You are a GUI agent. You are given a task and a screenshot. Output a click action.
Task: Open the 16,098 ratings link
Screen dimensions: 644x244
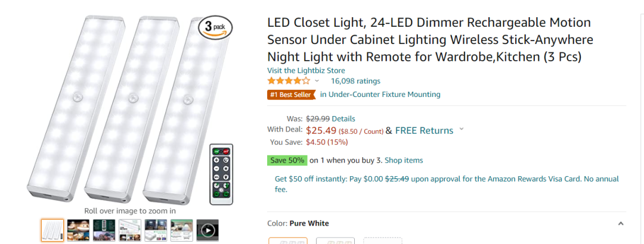point(355,81)
